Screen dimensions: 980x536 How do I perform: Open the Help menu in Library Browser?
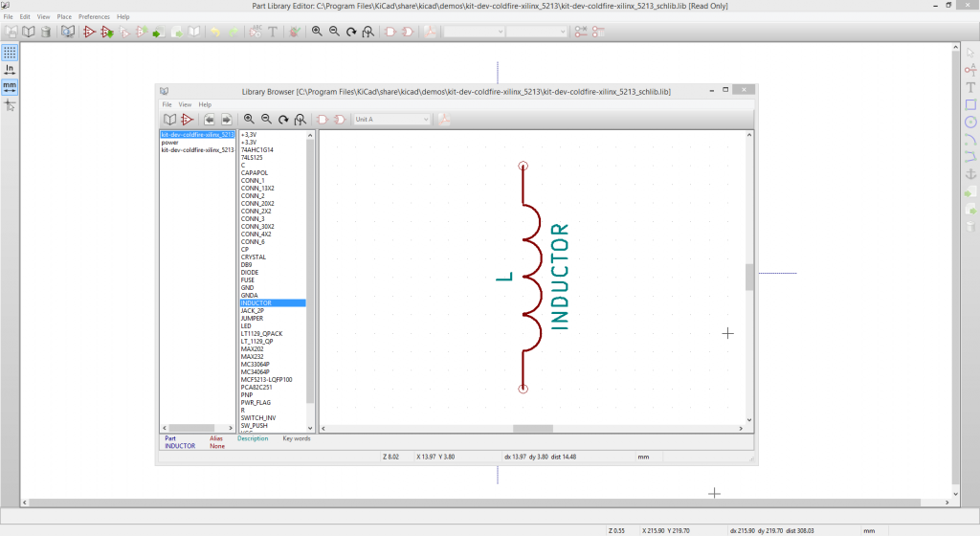[205, 105]
